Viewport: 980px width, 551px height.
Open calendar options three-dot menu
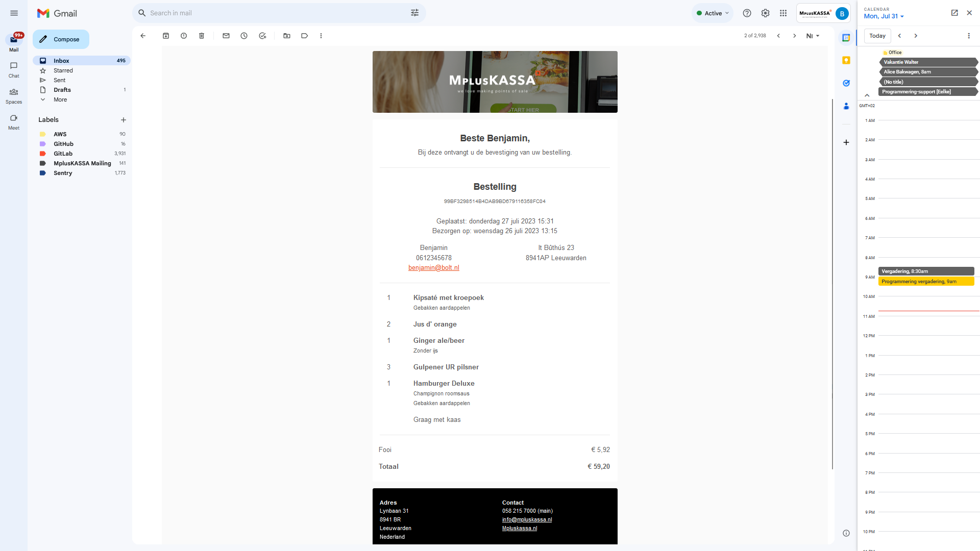[969, 36]
